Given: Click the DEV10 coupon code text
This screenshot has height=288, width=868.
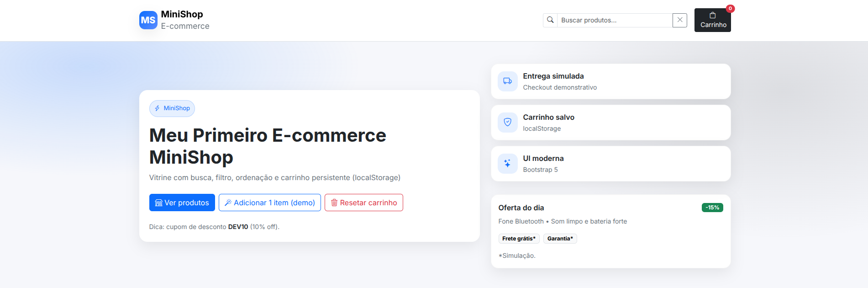Looking at the screenshot, I should pos(238,227).
